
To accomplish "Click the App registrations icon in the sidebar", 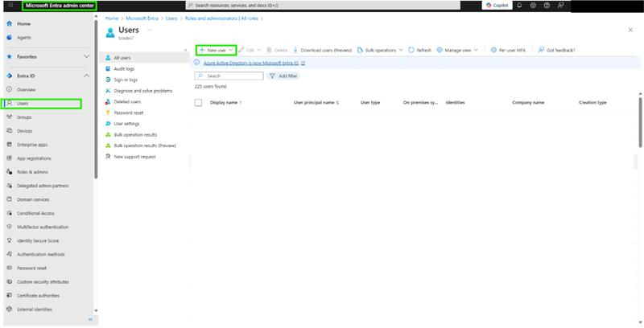I will point(10,158).
